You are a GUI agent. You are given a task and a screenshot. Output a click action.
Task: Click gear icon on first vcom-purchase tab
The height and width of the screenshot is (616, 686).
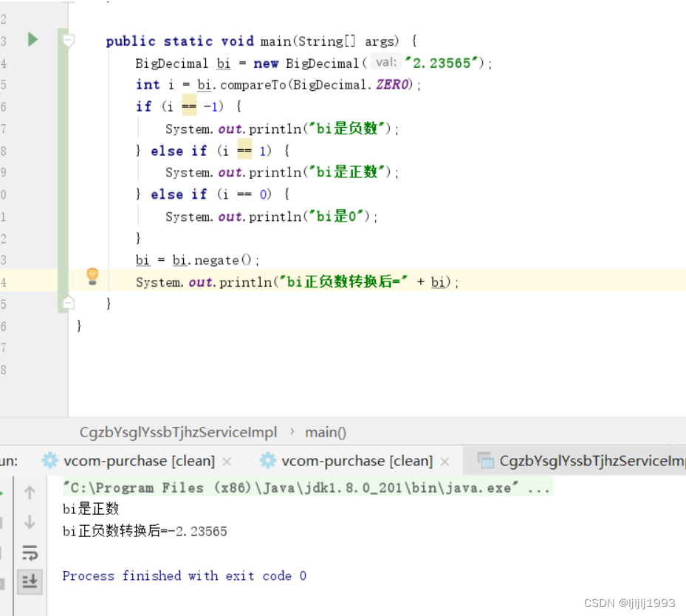[50, 461]
